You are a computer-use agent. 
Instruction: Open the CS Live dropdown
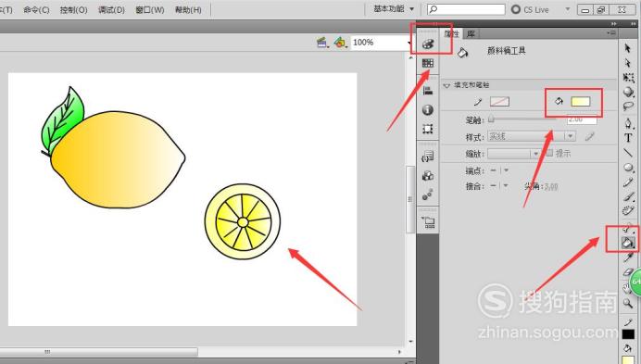[568, 9]
